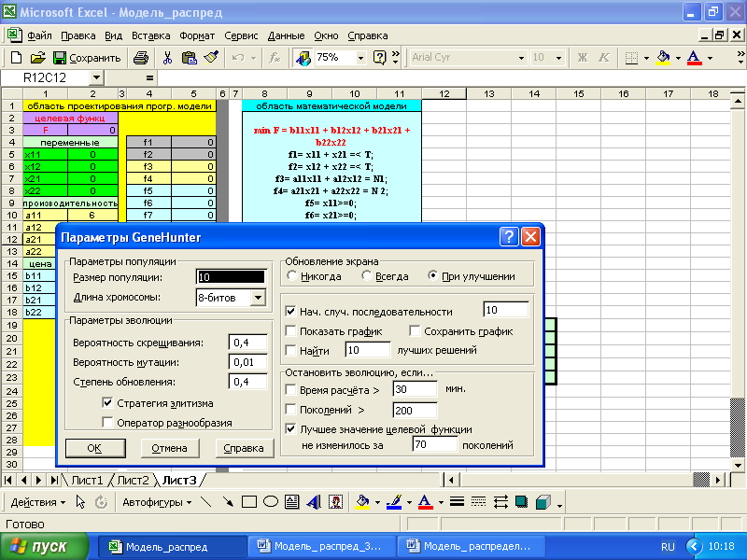The width and height of the screenshot is (747, 560).
Task: Click the Line style icon
Action: click(457, 502)
